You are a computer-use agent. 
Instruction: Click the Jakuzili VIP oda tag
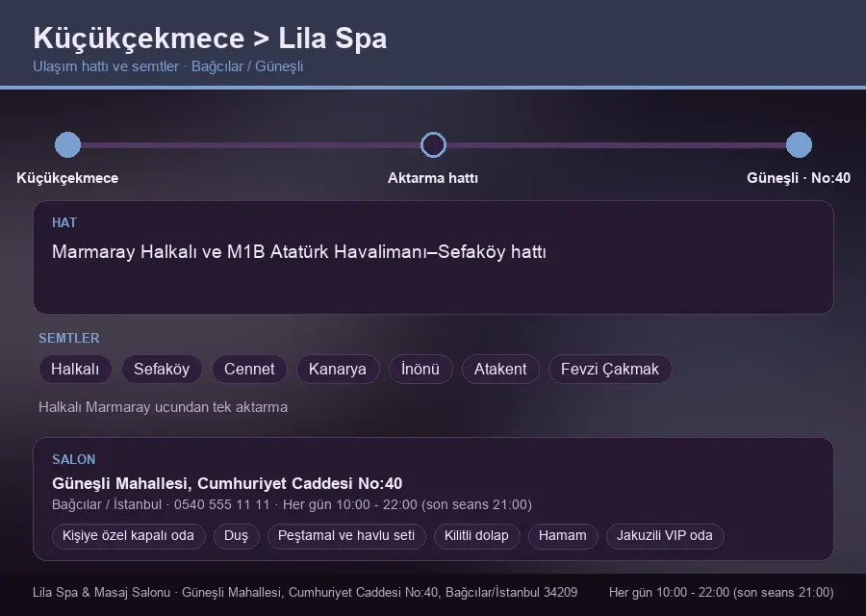(x=665, y=536)
